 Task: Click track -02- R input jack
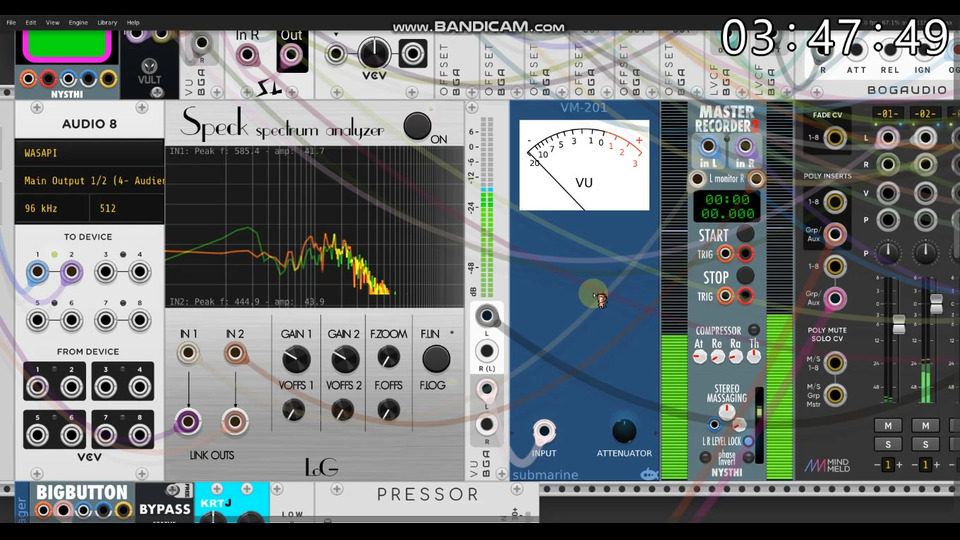point(925,164)
